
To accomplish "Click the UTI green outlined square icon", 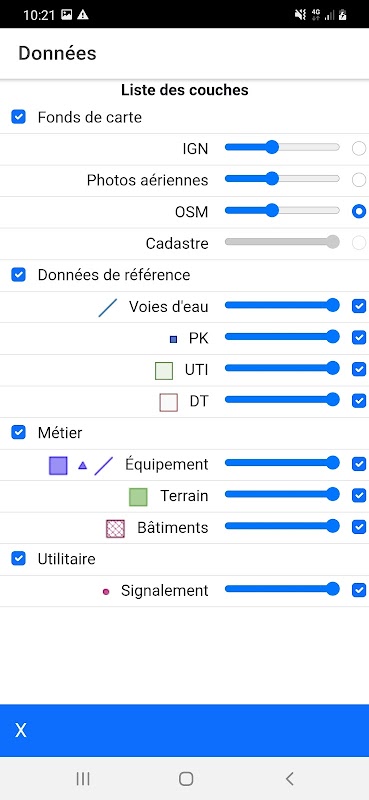I will click(x=164, y=371).
